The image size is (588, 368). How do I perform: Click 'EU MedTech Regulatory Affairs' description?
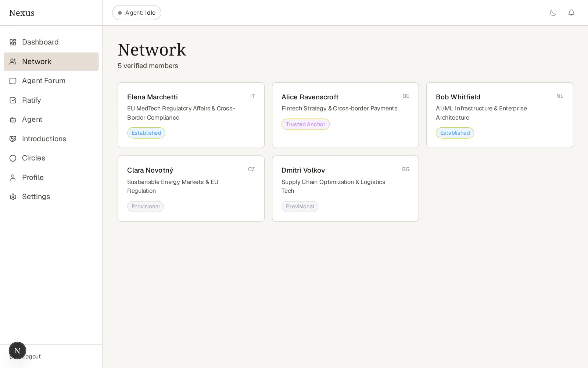click(181, 113)
